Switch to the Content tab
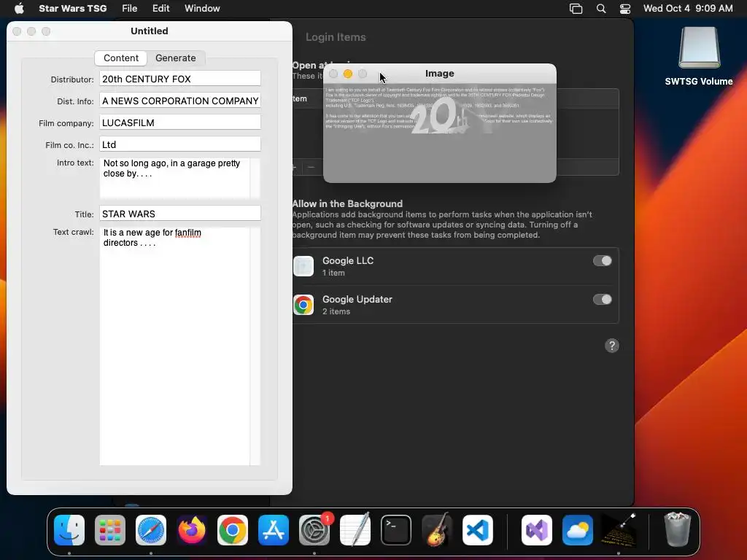This screenshot has width=747, height=560. tap(121, 58)
